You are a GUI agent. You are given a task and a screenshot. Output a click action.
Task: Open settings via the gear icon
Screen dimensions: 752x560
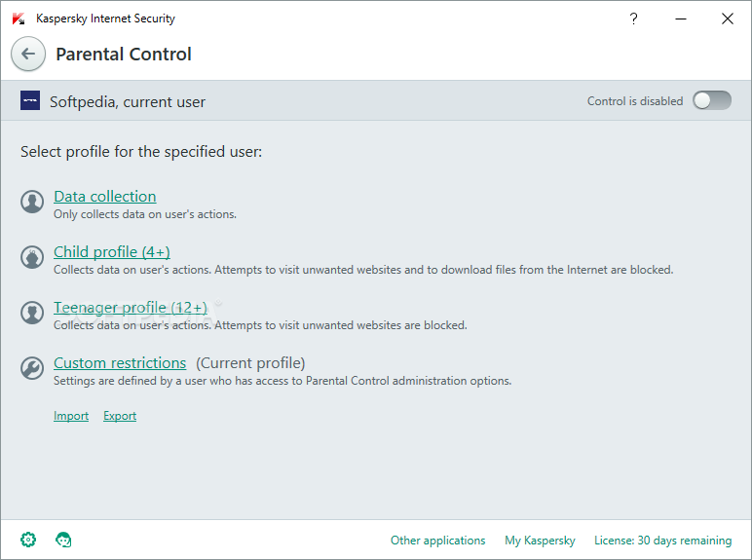(28, 540)
